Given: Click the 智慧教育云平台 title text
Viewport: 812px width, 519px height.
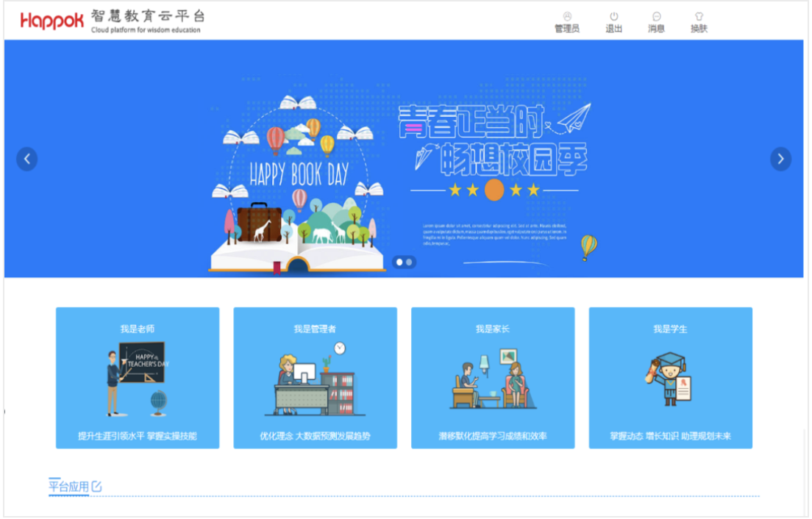Looking at the screenshot, I should 148,16.
